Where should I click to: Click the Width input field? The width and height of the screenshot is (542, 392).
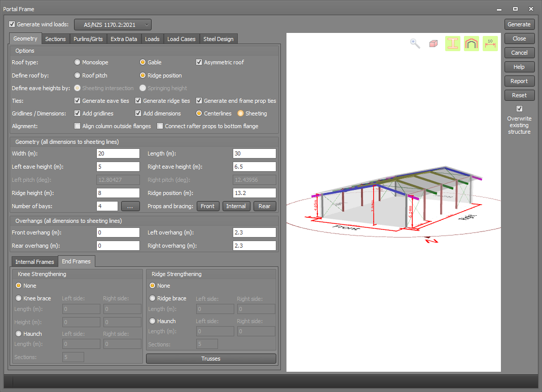point(118,153)
